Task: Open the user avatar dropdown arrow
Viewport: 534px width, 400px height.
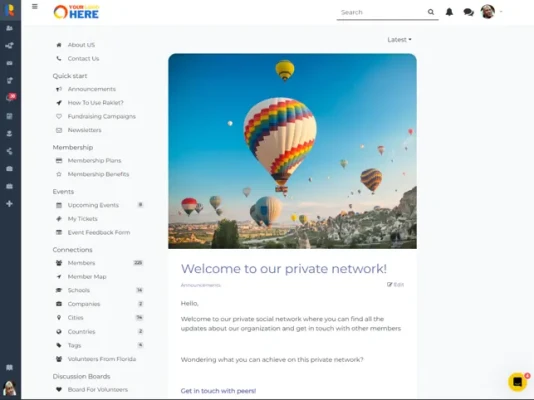Action: click(501, 12)
